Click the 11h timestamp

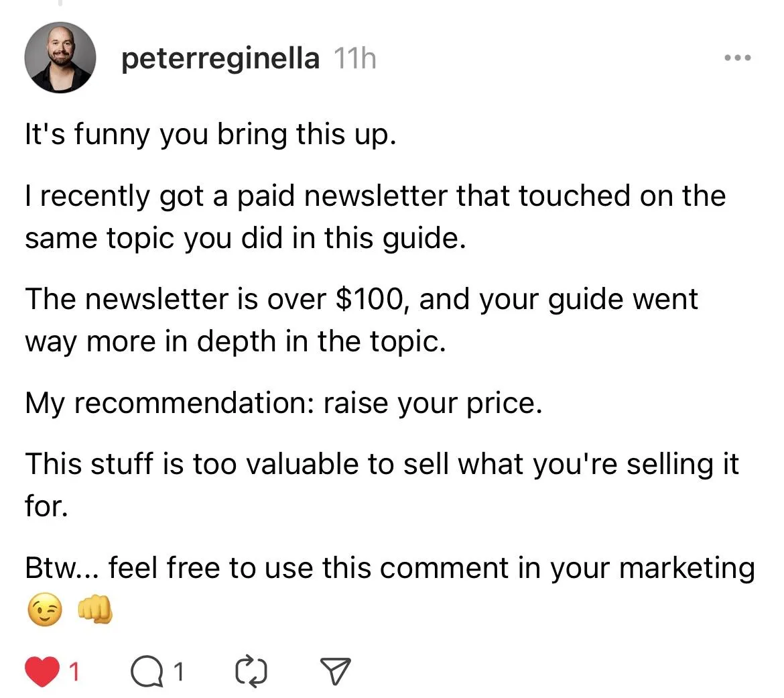[x=354, y=59]
